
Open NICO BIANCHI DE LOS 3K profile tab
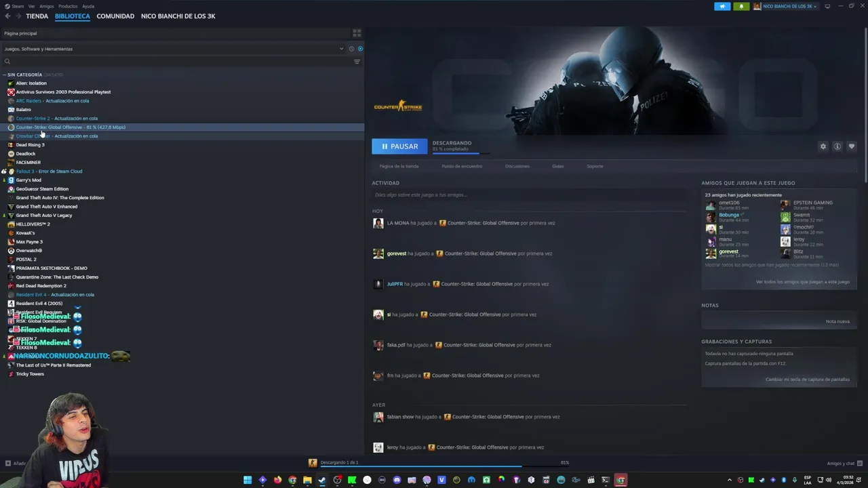click(178, 16)
